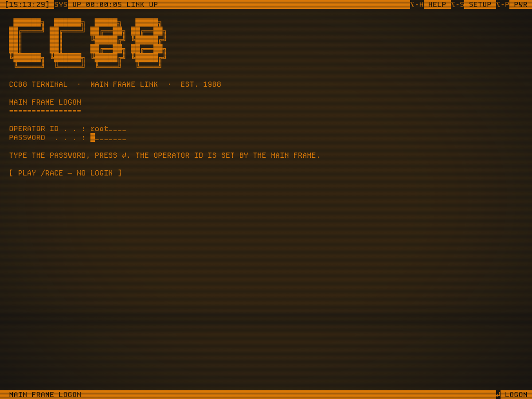The width and height of the screenshot is (532, 399).
Task: Click the OPERATOR ID label
Action: tap(34, 129)
